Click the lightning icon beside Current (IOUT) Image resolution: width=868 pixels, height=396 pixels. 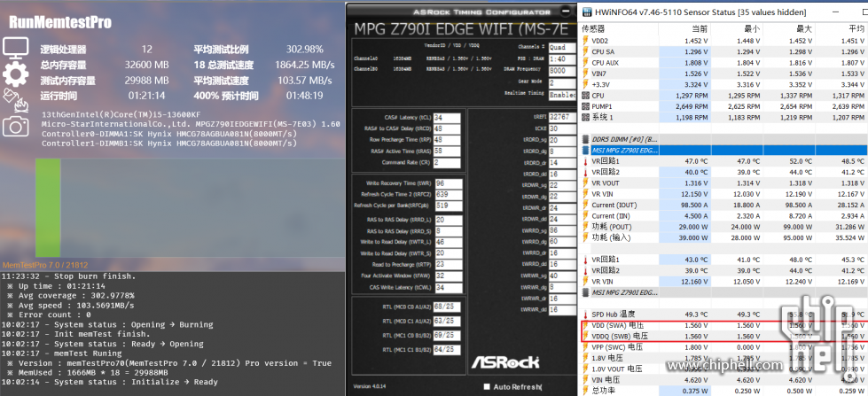(586, 205)
